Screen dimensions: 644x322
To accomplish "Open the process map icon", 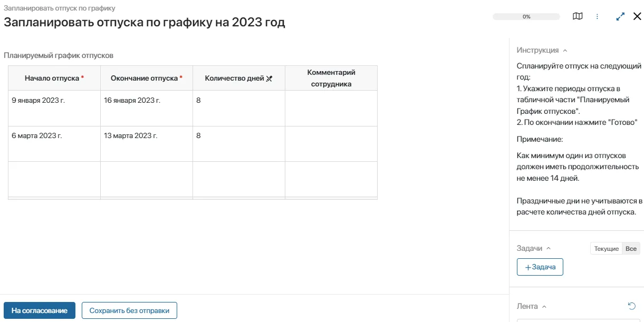I will click(x=578, y=16).
